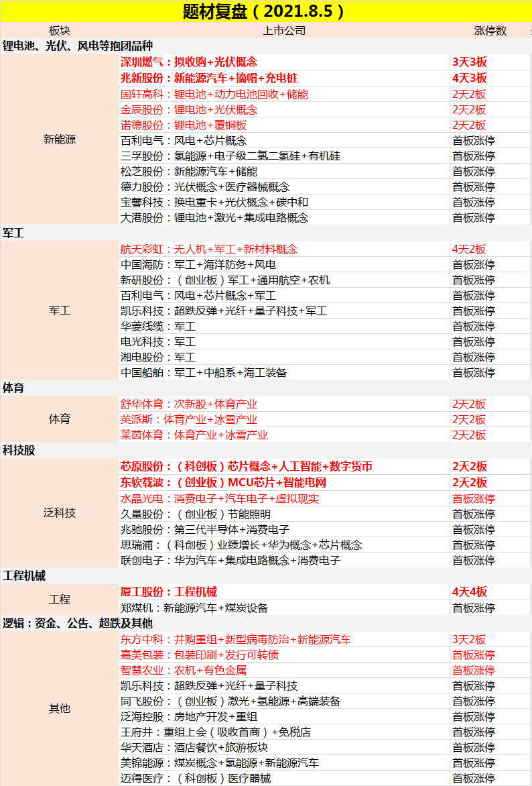Click the 同飞股份 row text

(x=230, y=701)
